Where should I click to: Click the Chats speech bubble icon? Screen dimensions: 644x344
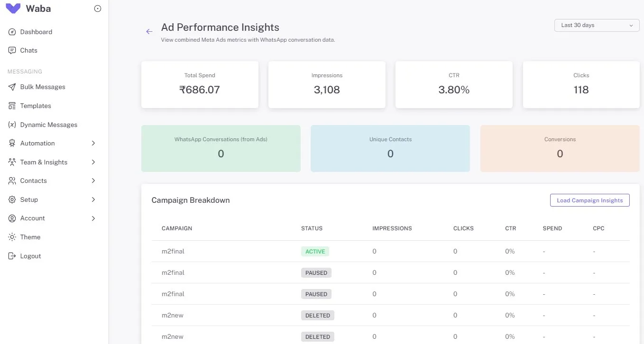[12, 51]
